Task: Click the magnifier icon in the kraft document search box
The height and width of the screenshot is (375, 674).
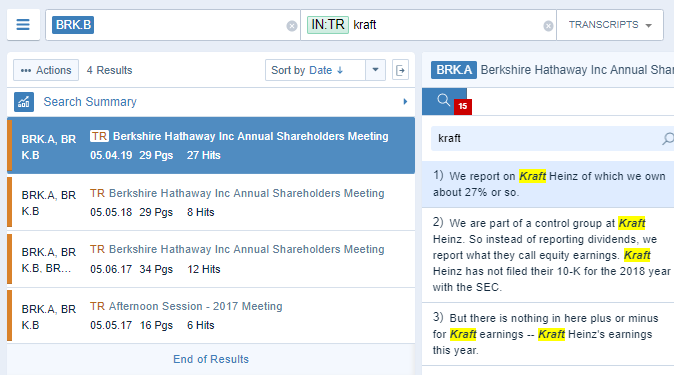Action: [x=668, y=138]
